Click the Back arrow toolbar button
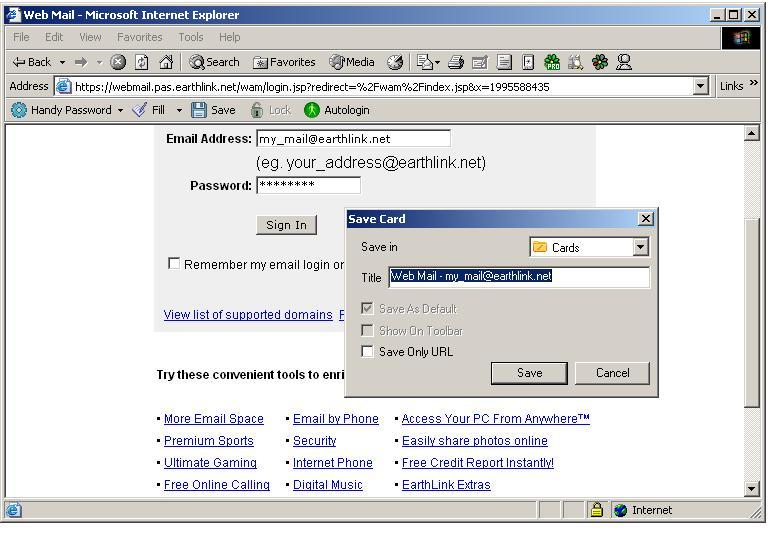The image size is (776, 539). (x=32, y=62)
